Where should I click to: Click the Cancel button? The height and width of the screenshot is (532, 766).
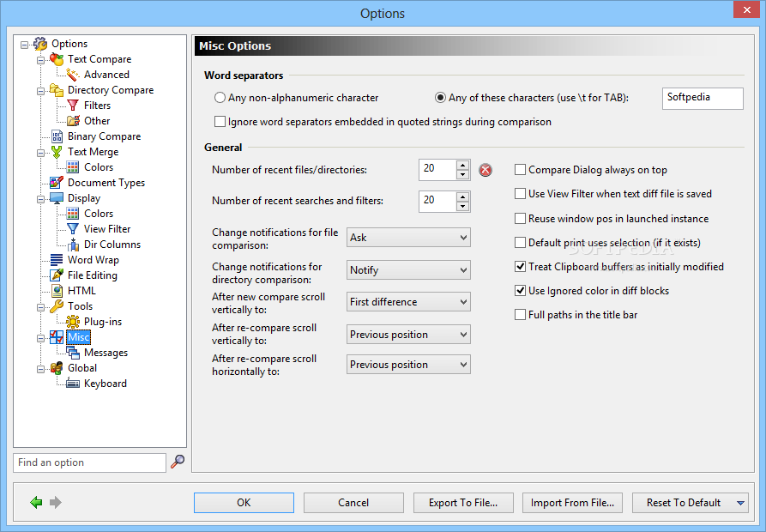[353, 503]
